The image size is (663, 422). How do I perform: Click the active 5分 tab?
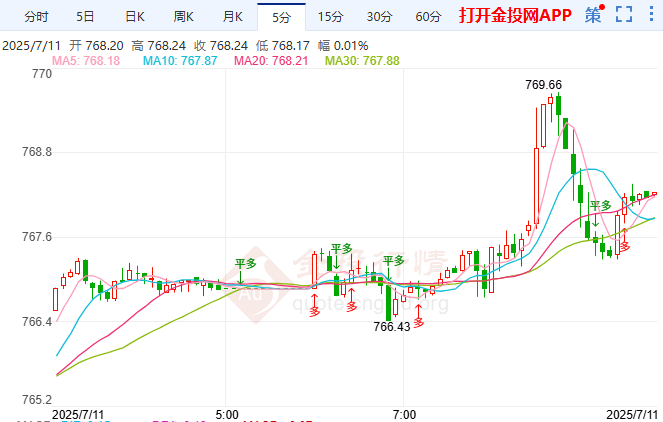(x=281, y=17)
